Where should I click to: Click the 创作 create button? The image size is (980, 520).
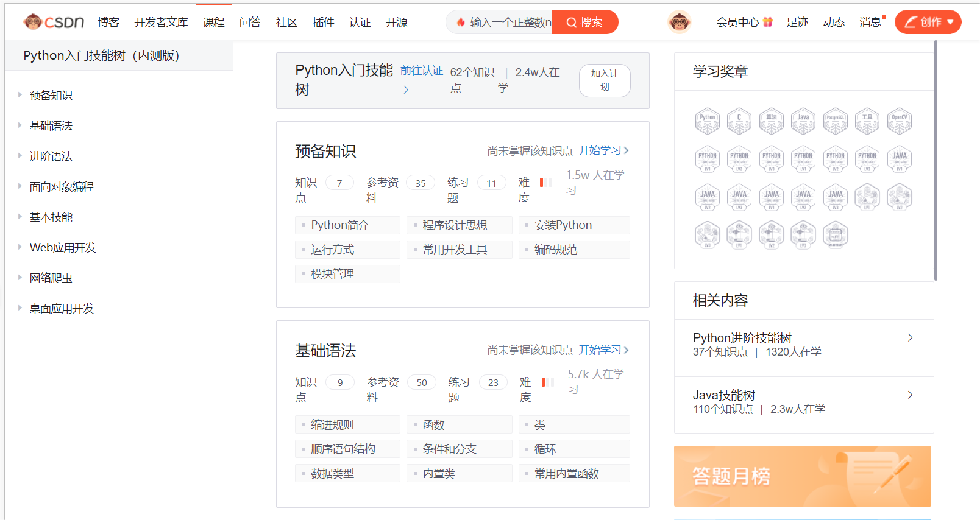pyautogui.click(x=928, y=22)
